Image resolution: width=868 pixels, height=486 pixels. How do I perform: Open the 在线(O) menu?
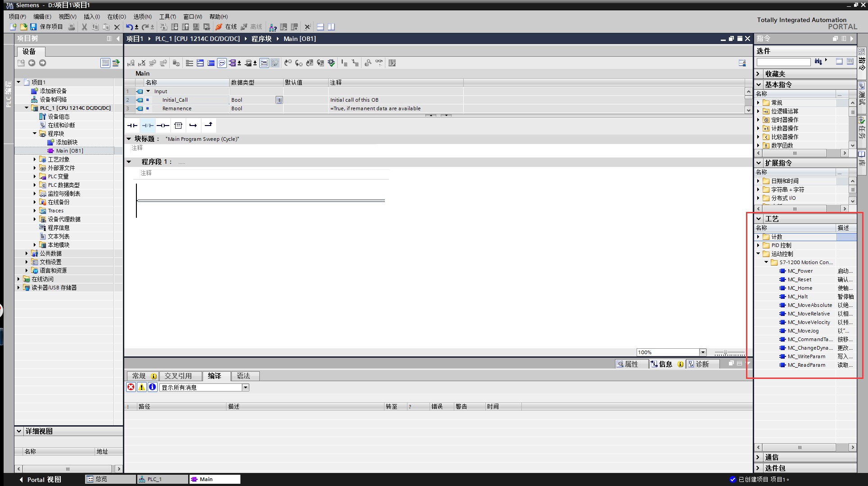[116, 17]
